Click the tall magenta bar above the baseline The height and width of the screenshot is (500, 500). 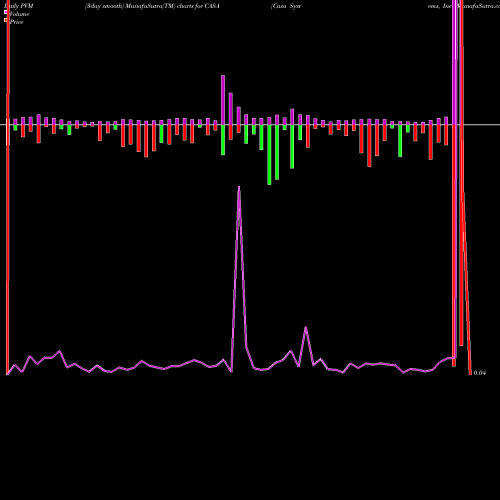[223, 100]
